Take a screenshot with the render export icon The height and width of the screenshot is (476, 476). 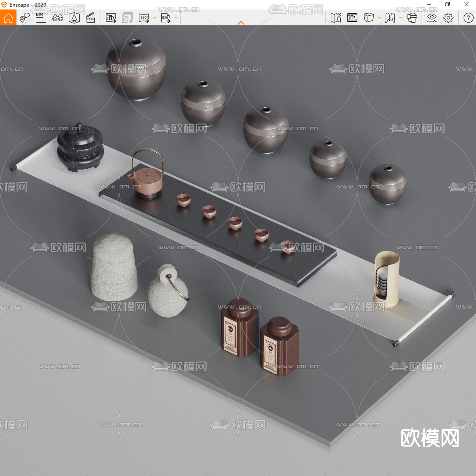(111, 18)
